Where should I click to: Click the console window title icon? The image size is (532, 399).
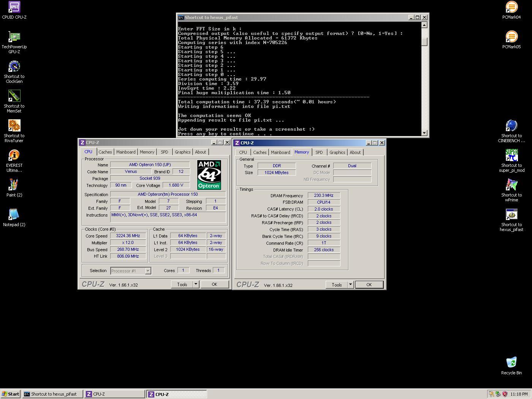coord(181,17)
